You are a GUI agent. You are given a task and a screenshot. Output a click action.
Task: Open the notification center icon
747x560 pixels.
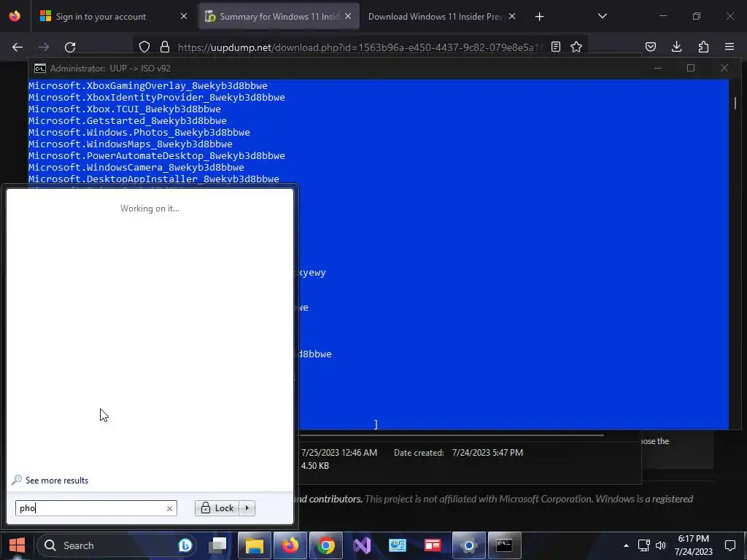click(729, 545)
